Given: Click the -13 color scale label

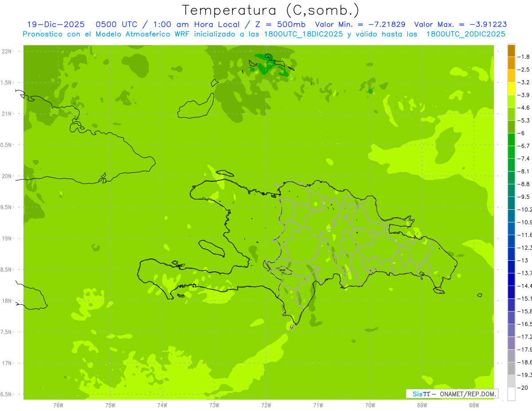Looking at the screenshot, I should (523, 260).
